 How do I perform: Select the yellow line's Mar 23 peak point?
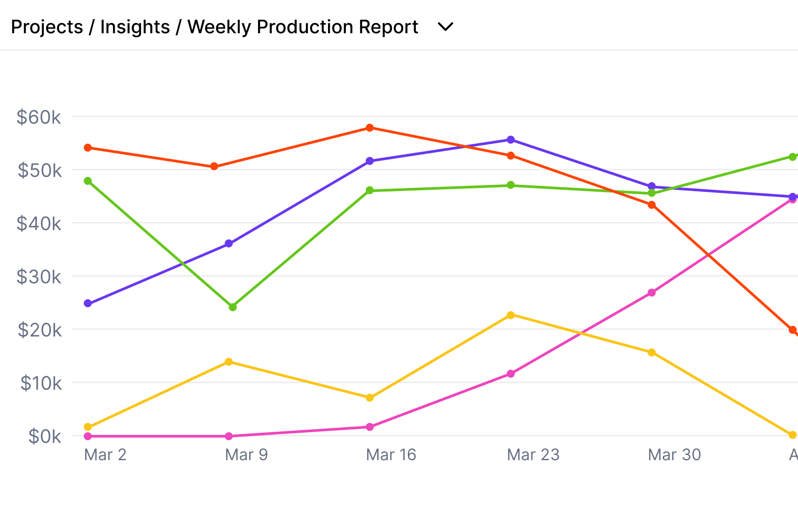(511, 315)
